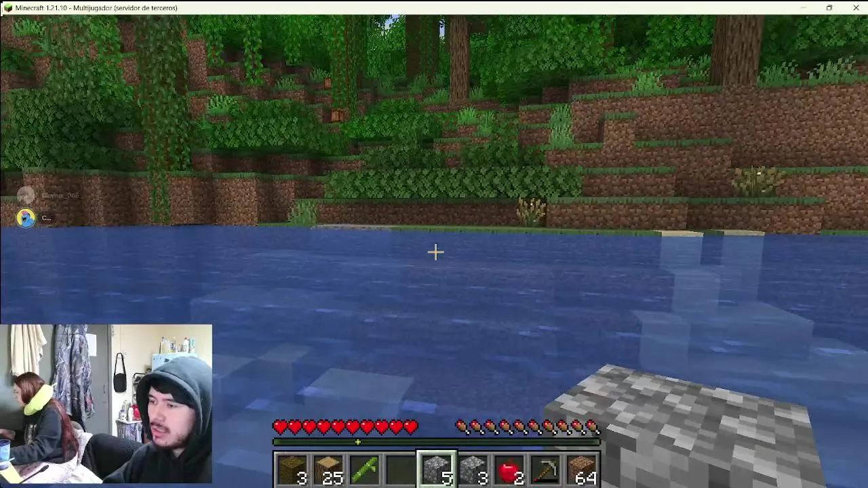Select the red apple hotbar slot
Viewport: 868px width, 488px height.
click(510, 470)
